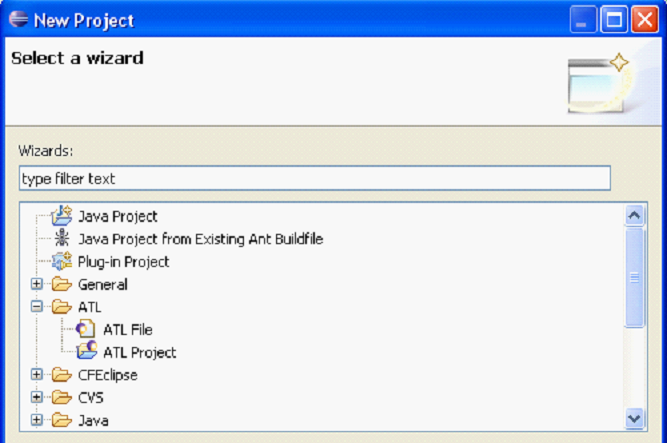Focus the type filter text field

pyautogui.click(x=314, y=179)
